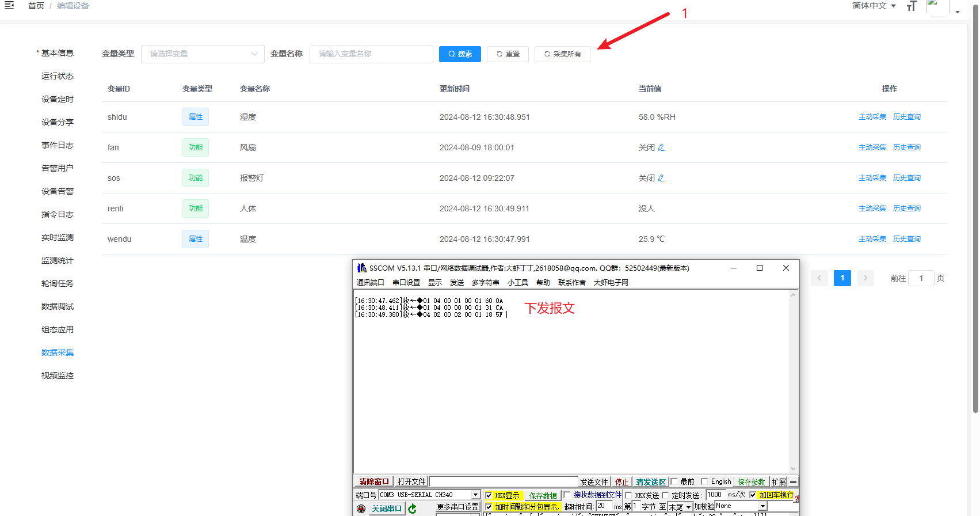Viewport: 980px width, 516px height.
Task: Enable the 定时发送 checkbox
Action: point(665,495)
